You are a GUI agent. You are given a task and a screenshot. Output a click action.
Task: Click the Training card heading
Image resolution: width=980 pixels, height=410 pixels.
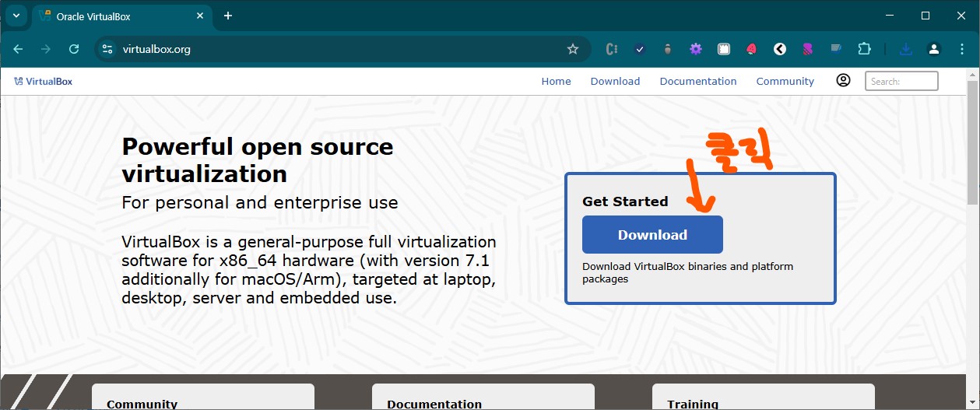693,404
